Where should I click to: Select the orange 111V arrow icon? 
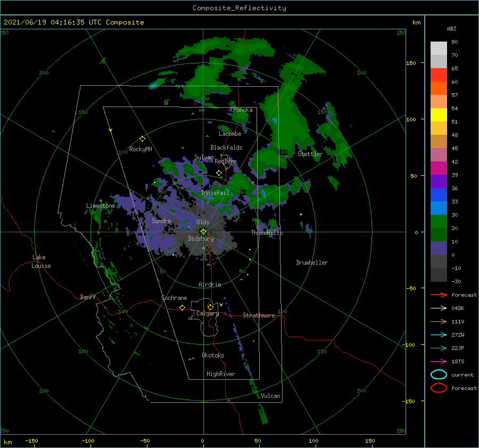[x=439, y=321]
